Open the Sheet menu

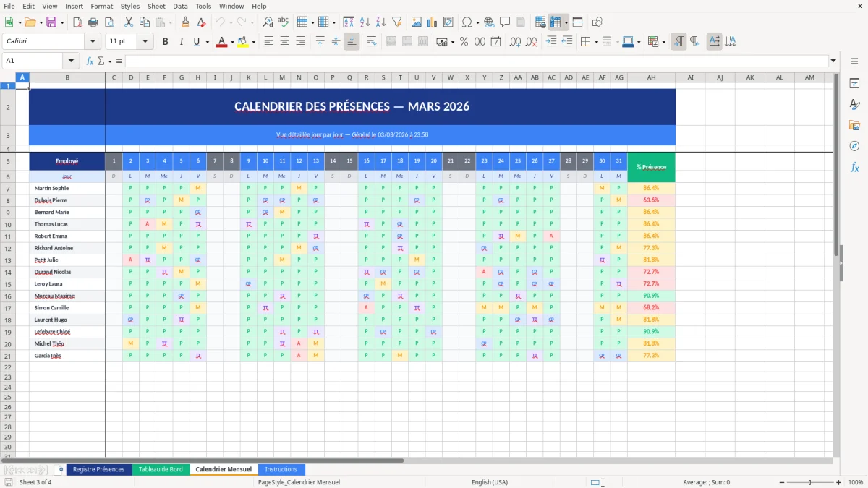(156, 6)
